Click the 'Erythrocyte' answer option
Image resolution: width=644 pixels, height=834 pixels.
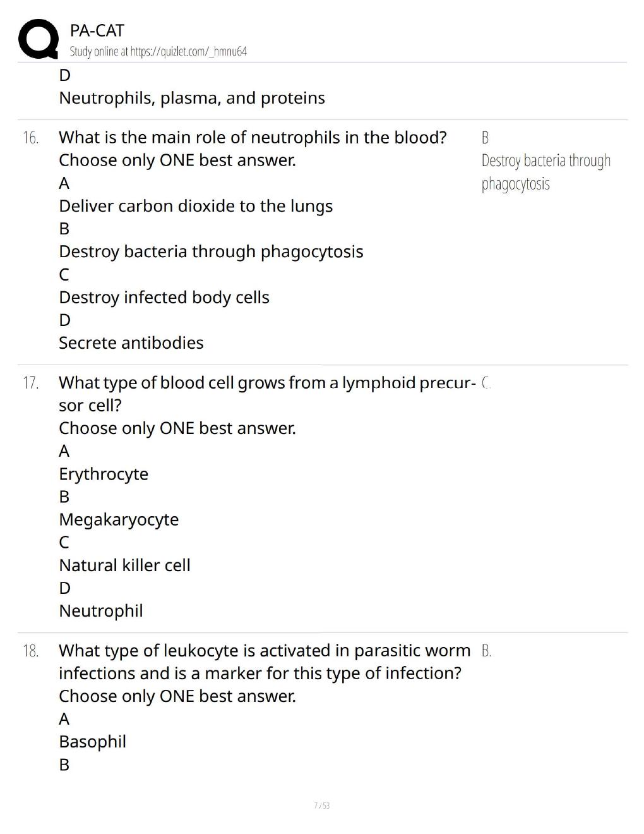[x=104, y=474]
